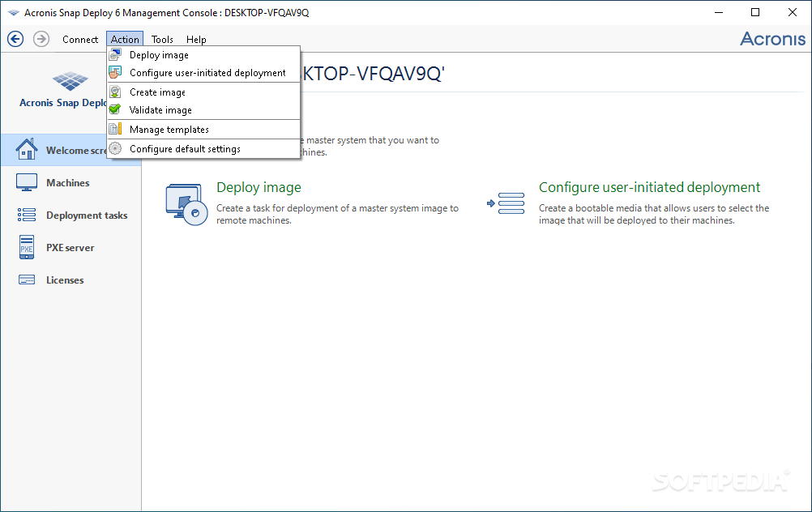Select Validate image menu entry

(x=203, y=109)
